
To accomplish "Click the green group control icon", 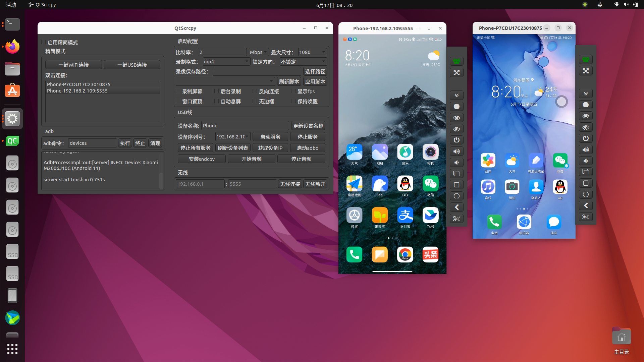I will pos(457,61).
